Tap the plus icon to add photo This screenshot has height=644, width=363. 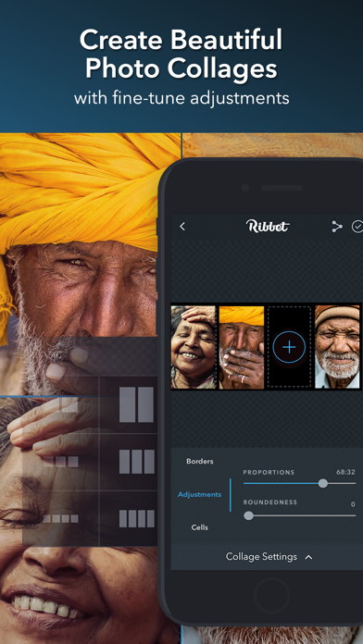click(289, 347)
